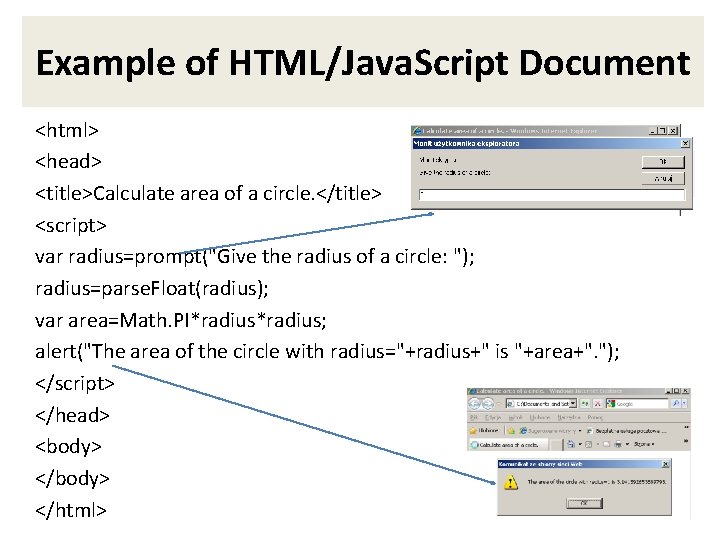Click the magnifier search icon in IE

(x=676, y=404)
